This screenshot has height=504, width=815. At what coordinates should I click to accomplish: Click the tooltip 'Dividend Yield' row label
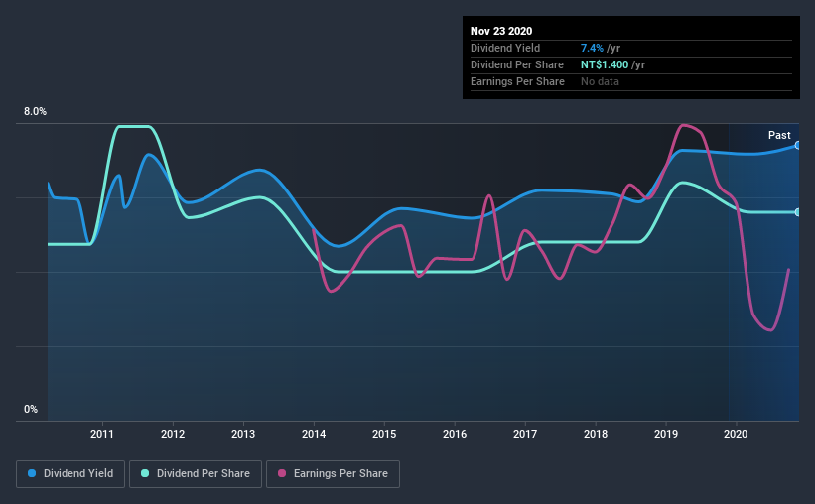coord(505,48)
